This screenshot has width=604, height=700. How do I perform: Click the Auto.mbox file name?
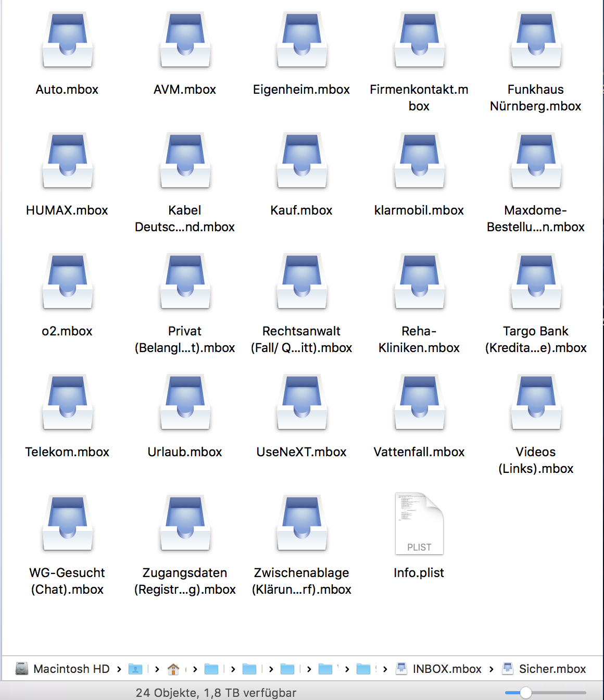67,90
